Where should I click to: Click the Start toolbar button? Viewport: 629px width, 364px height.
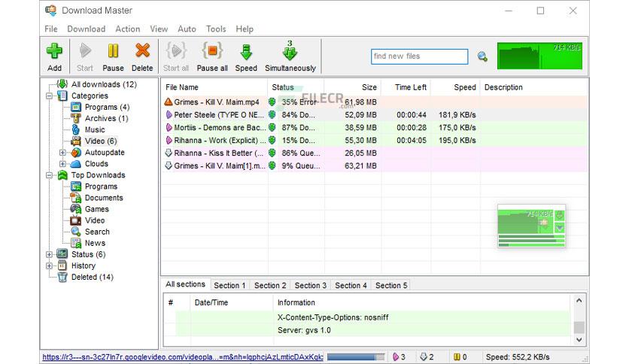[x=84, y=57]
